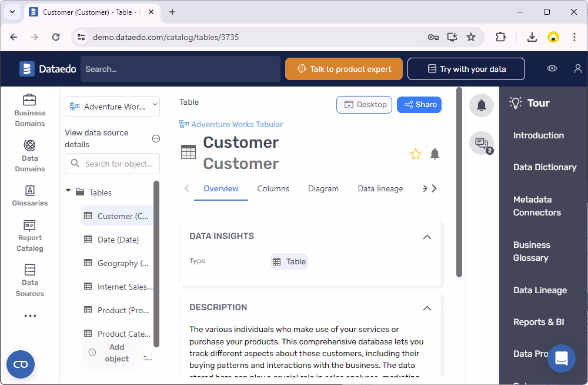The image size is (588, 385).
Task: Click the Search for object input field
Action: [112, 164]
